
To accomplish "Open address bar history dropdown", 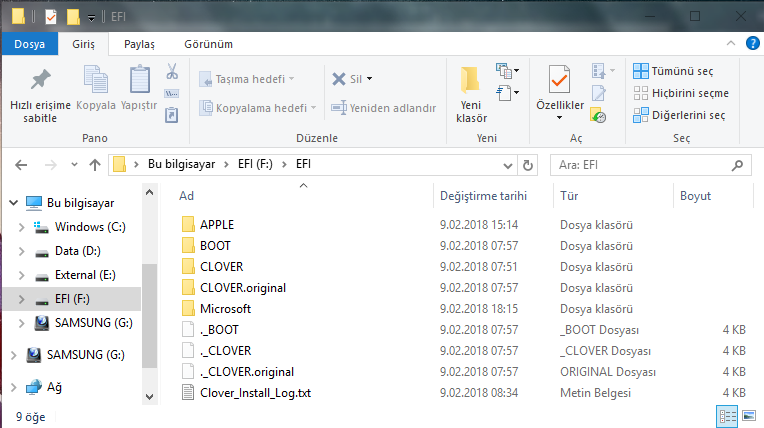I will [x=508, y=166].
